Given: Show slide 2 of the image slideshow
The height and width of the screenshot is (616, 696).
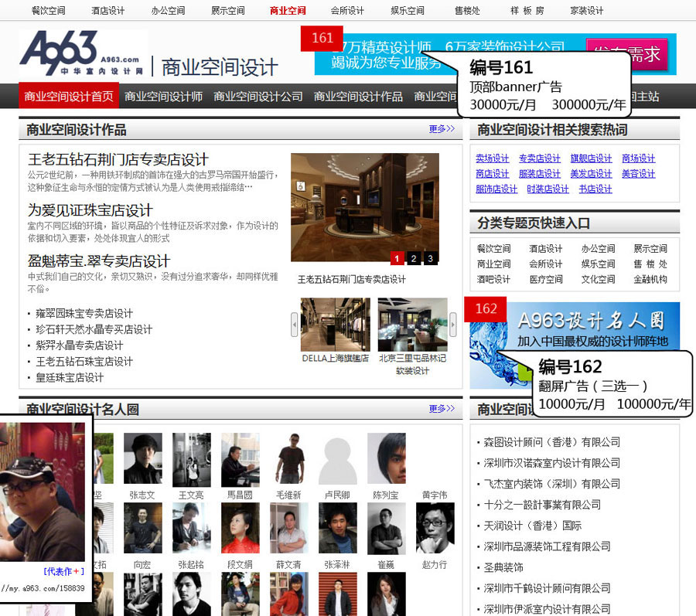Looking at the screenshot, I should click(413, 258).
